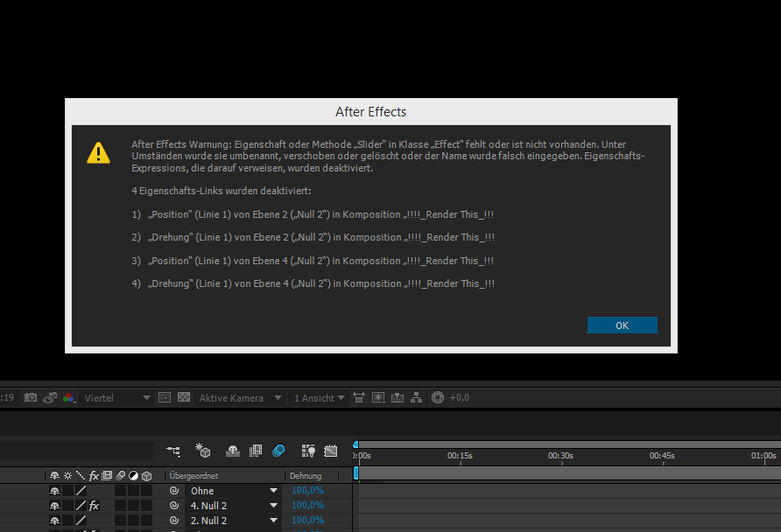The image size is (781, 532).
Task: Click the parent pick whip on the 4. Null 2 row
Action: click(x=174, y=505)
